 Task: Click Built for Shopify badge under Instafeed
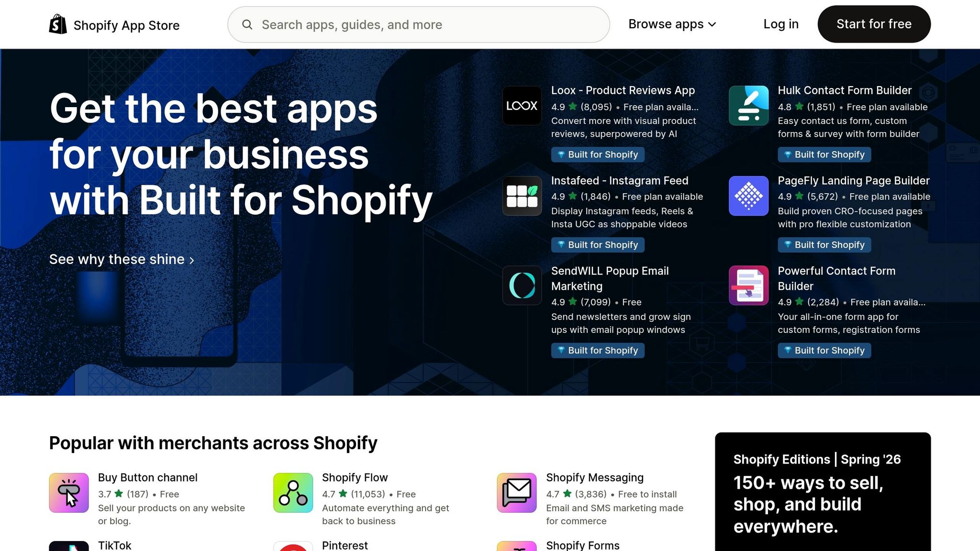(x=598, y=245)
